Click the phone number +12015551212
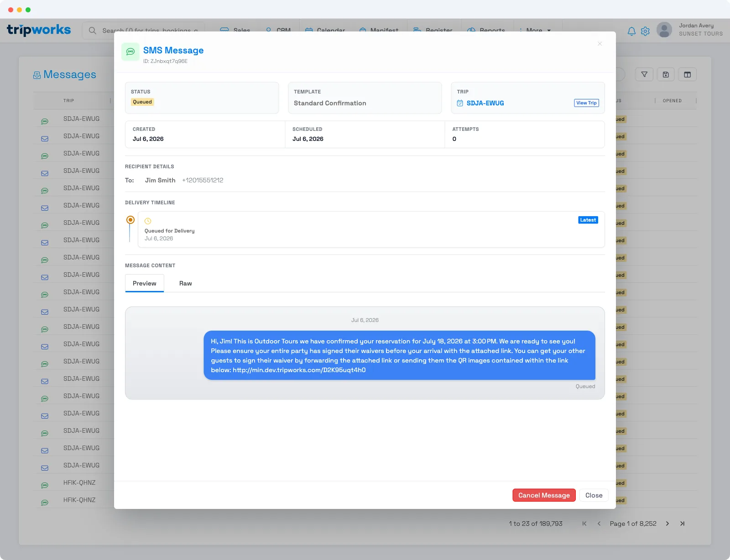730x560 pixels. (203, 180)
